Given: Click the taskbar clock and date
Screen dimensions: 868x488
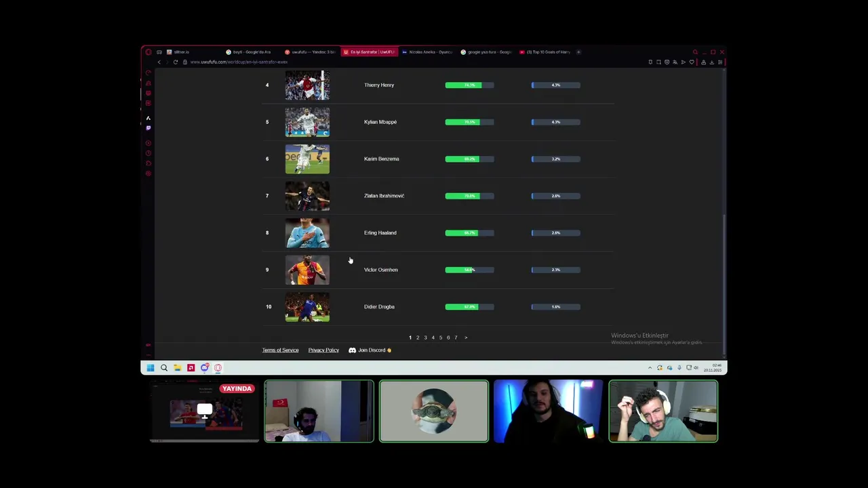Looking at the screenshot, I should point(713,367).
